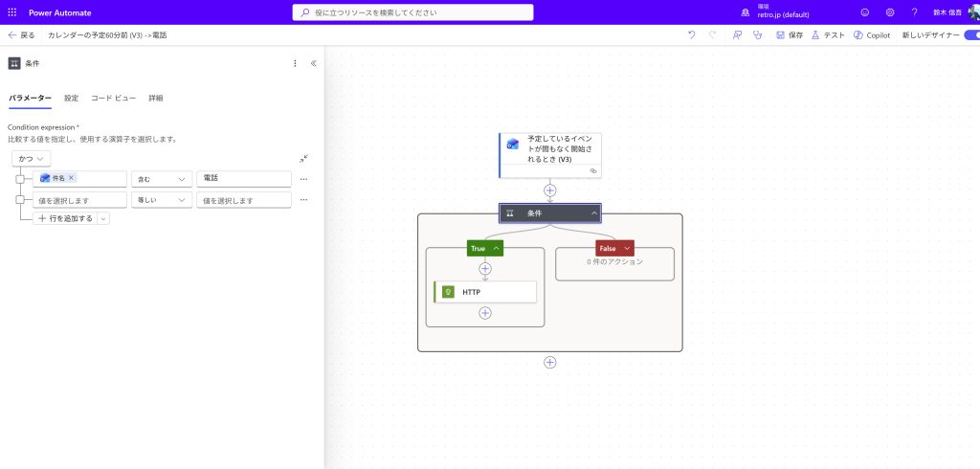Toggle the 新しいデザイナー switch
This screenshot has width=980, height=469.
click(970, 35)
